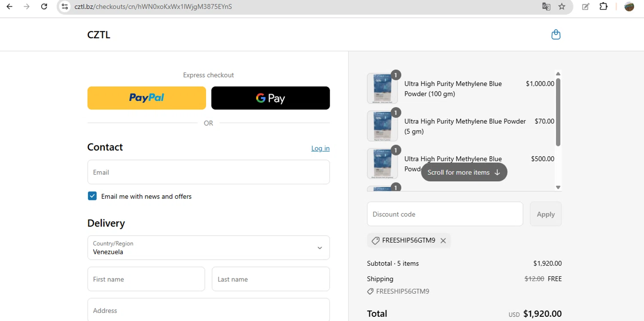Reload the checkout page
Image resolution: width=644 pixels, height=321 pixels.
pyautogui.click(x=44, y=6)
